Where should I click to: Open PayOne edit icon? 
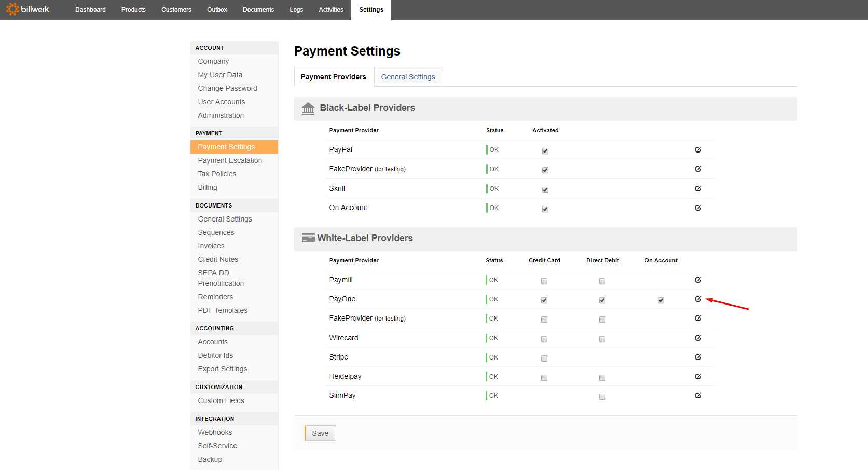click(x=698, y=299)
